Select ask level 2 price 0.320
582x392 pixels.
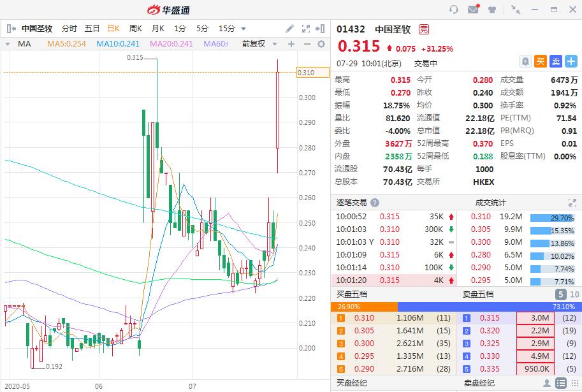coord(490,331)
